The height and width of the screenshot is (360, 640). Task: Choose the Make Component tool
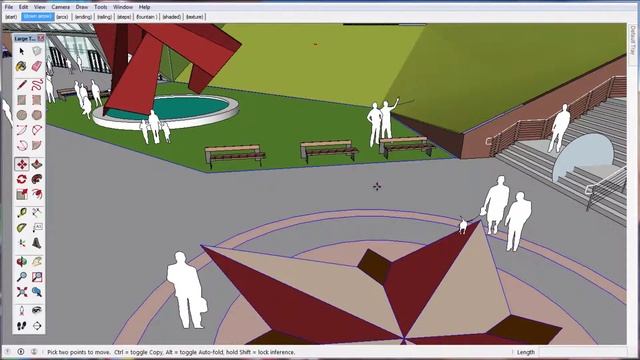37,51
